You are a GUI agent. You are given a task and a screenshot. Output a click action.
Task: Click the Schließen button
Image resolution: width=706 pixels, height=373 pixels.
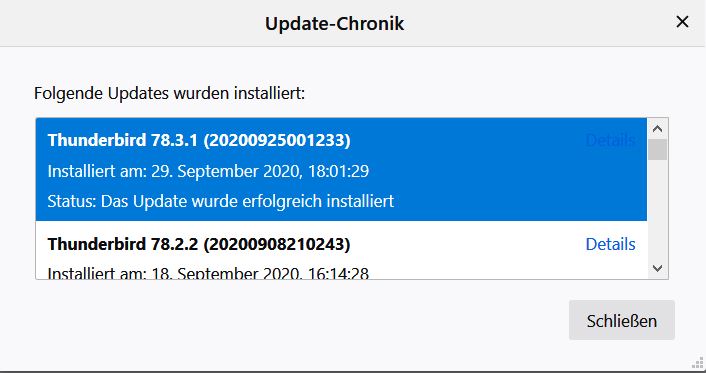tap(621, 320)
